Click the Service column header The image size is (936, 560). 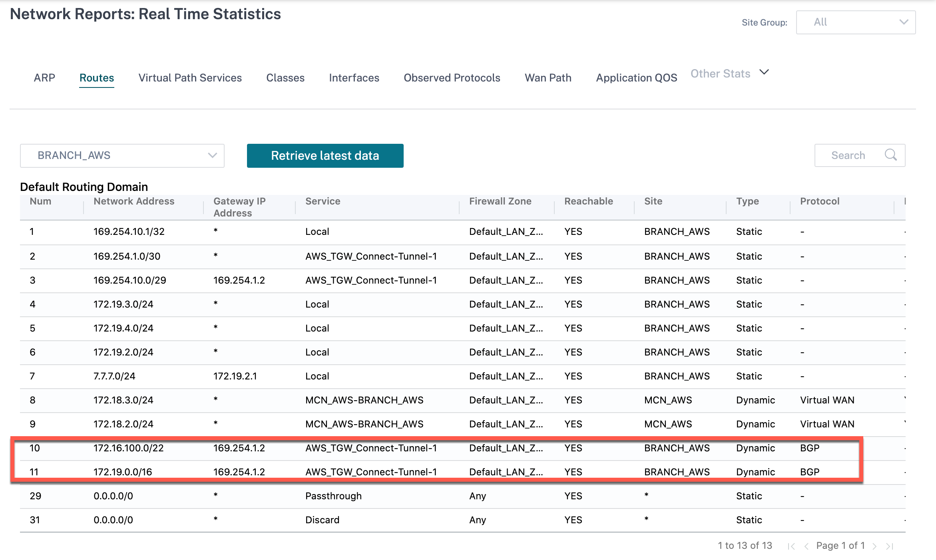tap(323, 201)
